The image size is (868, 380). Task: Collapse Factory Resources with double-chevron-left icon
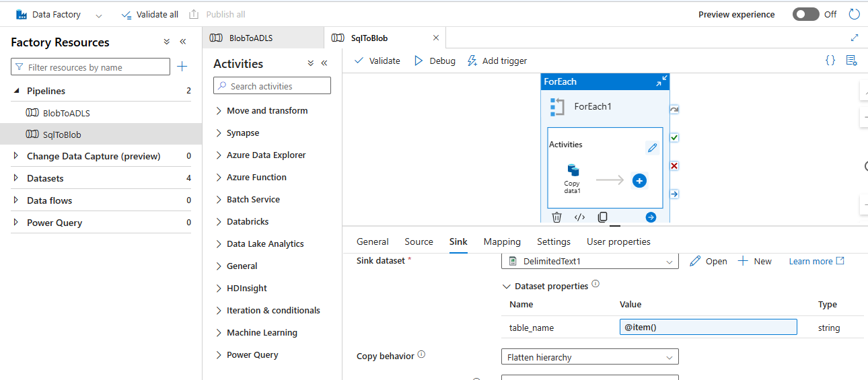182,42
